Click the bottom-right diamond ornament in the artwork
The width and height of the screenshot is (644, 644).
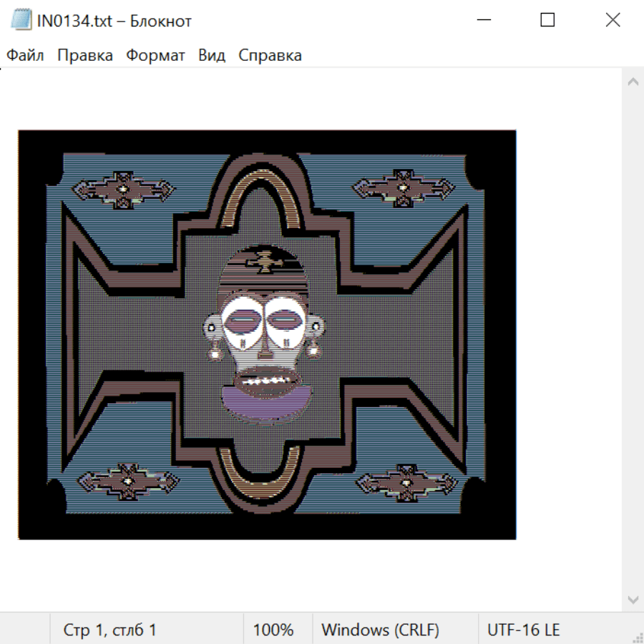pos(407,483)
